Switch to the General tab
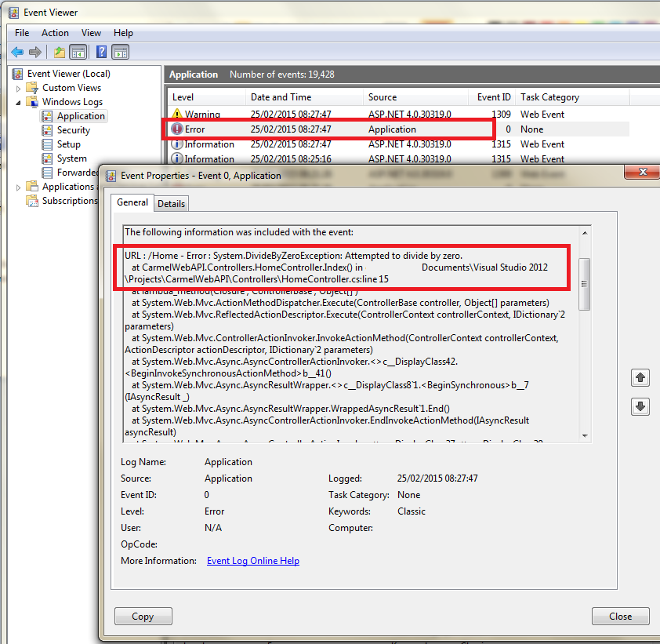Image resolution: width=660 pixels, height=644 pixels. coord(132,202)
